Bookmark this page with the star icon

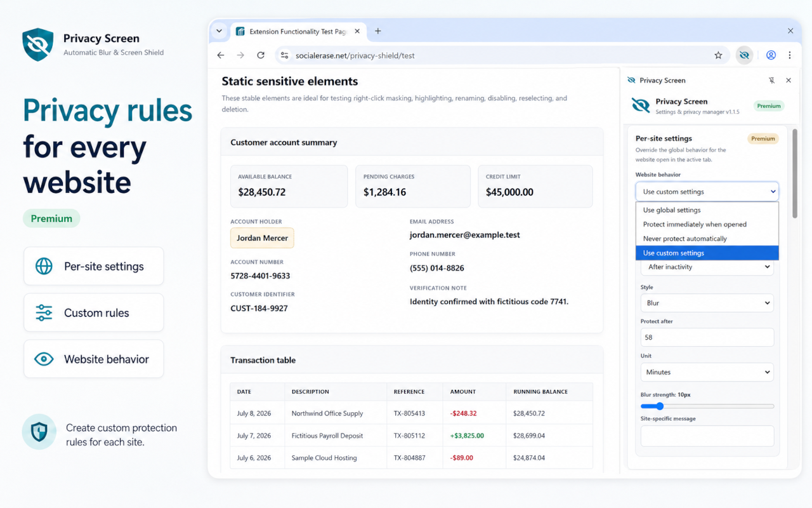[718, 55]
